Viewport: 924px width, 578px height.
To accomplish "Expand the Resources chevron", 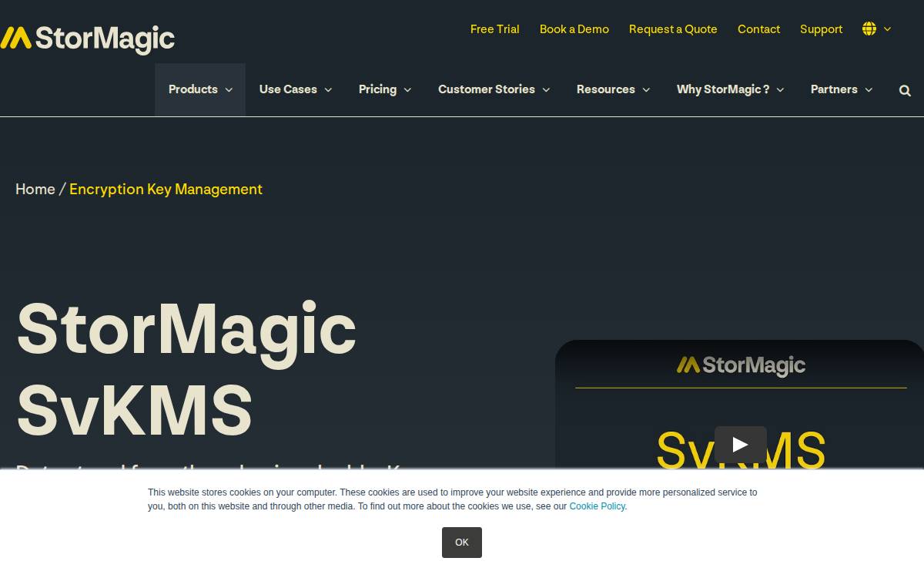I will (x=646, y=90).
